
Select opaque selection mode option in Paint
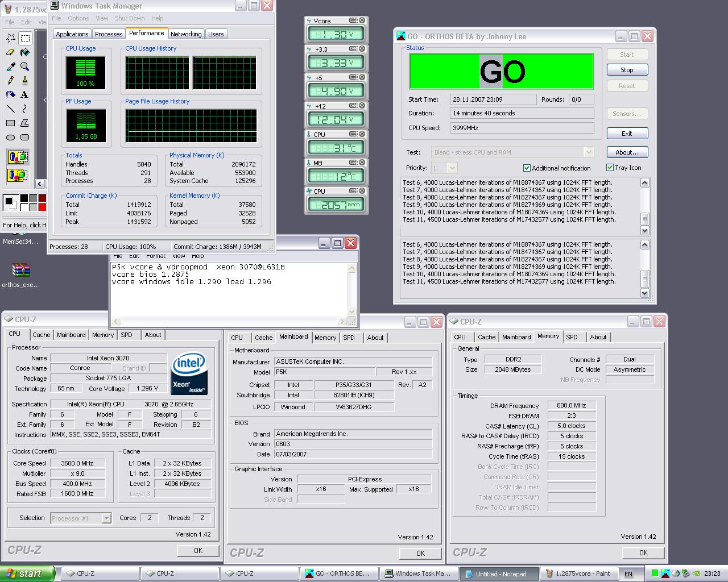coord(18,157)
